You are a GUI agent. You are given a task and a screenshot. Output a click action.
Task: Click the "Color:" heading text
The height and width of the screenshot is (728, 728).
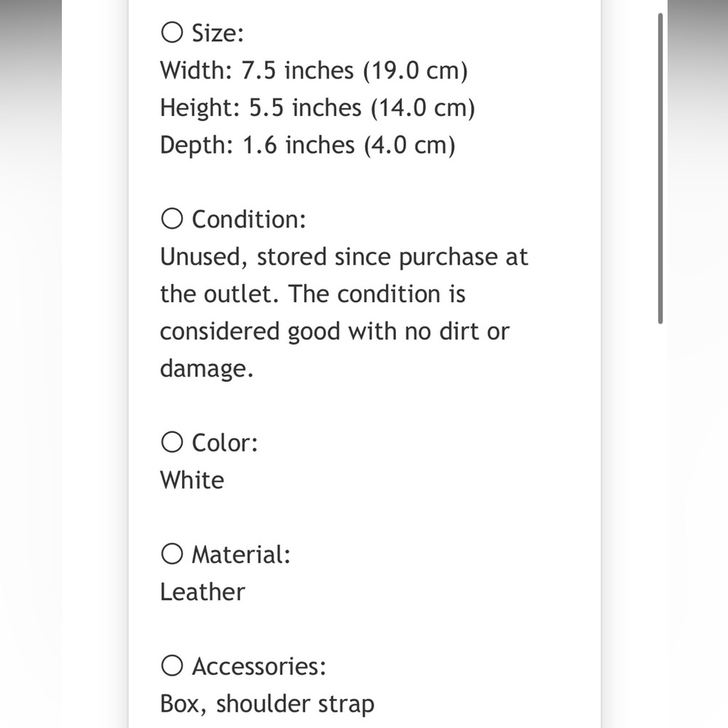(x=224, y=442)
